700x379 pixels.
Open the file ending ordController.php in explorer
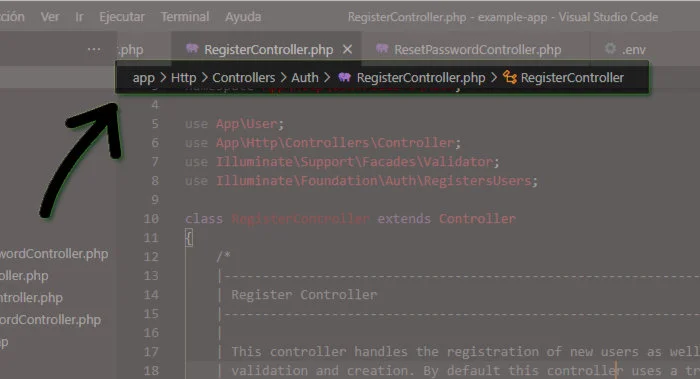coord(50,320)
